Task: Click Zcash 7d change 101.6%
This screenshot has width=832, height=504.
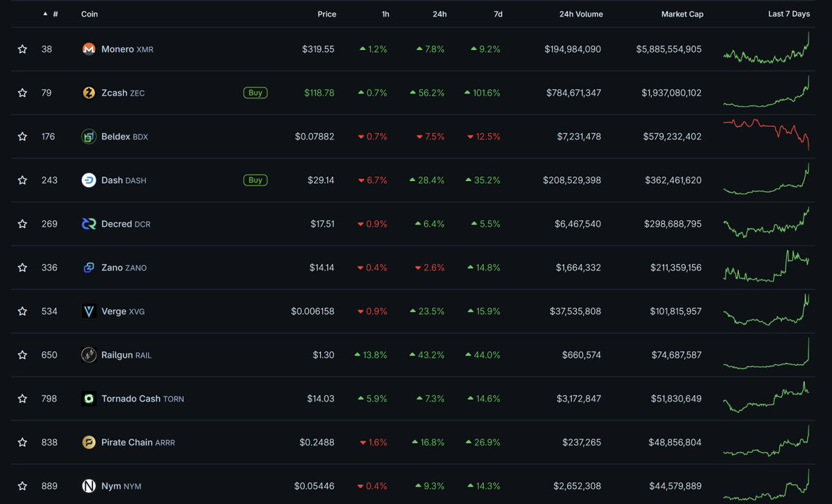Action: pyautogui.click(x=483, y=93)
